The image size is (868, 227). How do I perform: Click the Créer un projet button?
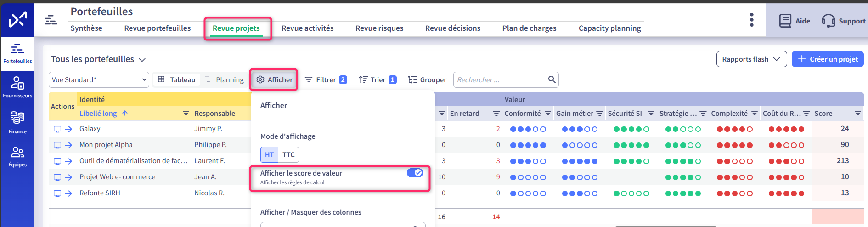(x=828, y=59)
